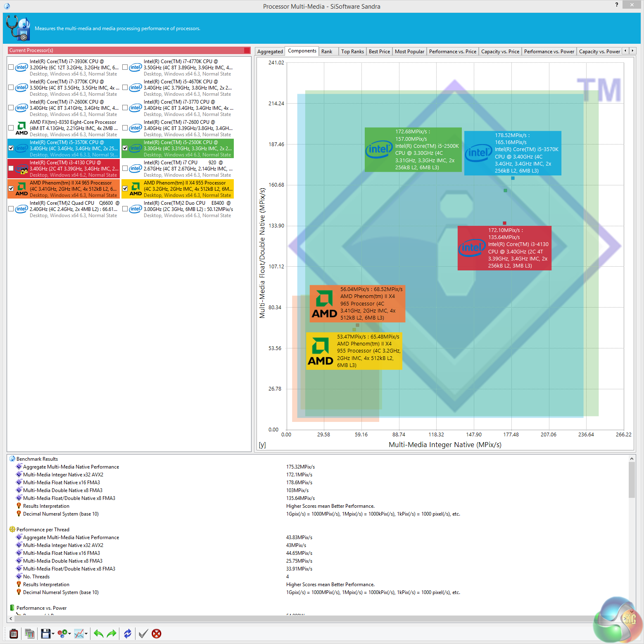Image resolution: width=644 pixels, height=644 pixels.
Task: Click the Intel logo beside i7-3930K entry
Action: click(x=21, y=67)
